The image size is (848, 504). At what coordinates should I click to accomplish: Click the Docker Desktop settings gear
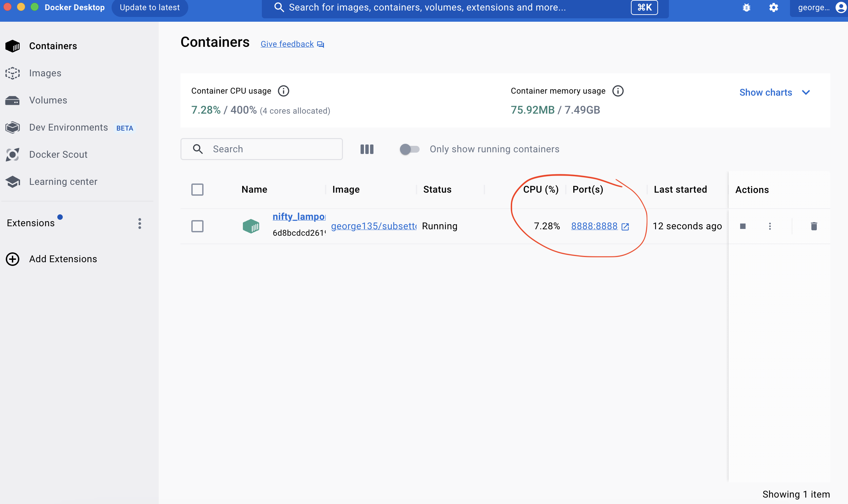tap(774, 8)
